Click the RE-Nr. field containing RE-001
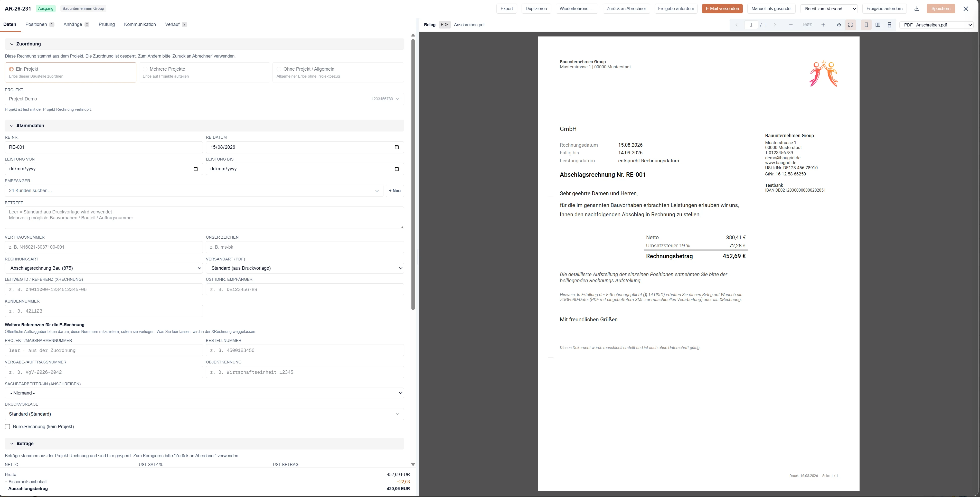The width and height of the screenshot is (980, 497). point(104,147)
